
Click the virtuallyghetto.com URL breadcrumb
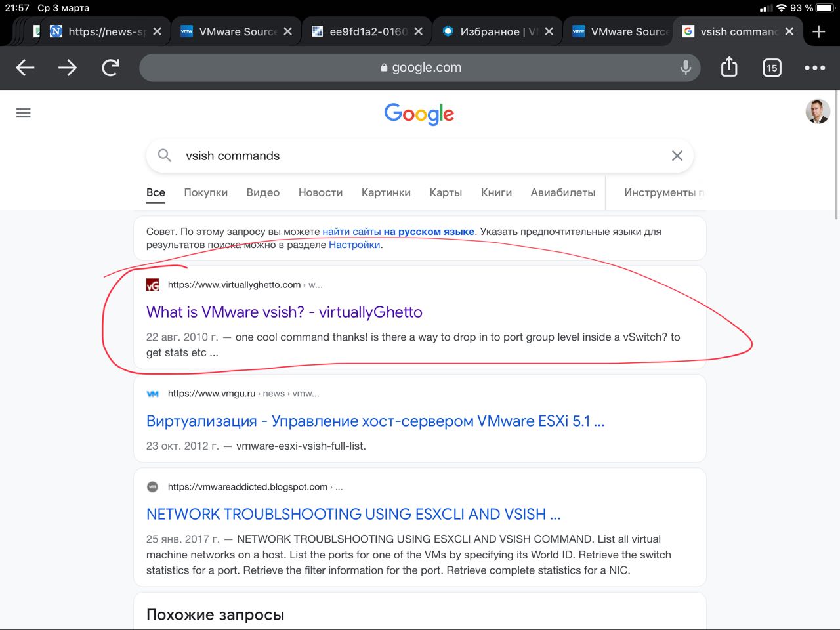coord(245,285)
